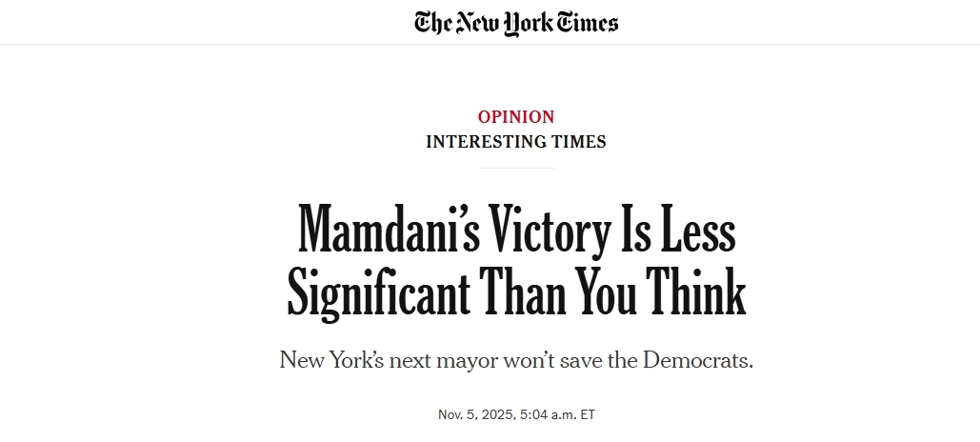This screenshot has height=442, width=980.
Task: Open the Interesting Times column link
Action: coord(515,142)
